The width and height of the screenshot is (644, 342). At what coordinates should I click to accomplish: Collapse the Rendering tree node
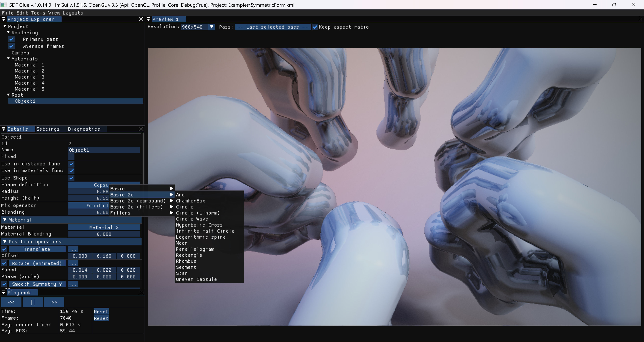[x=8, y=33]
